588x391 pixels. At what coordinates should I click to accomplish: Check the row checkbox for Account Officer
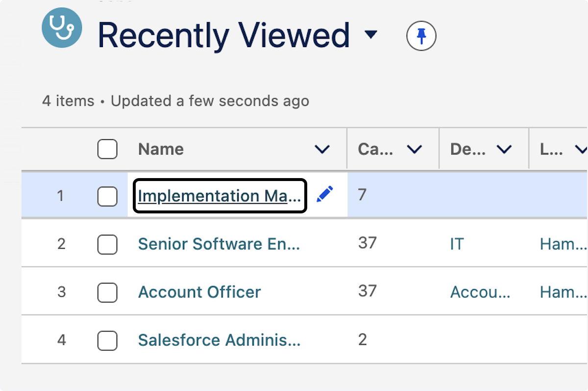107,291
